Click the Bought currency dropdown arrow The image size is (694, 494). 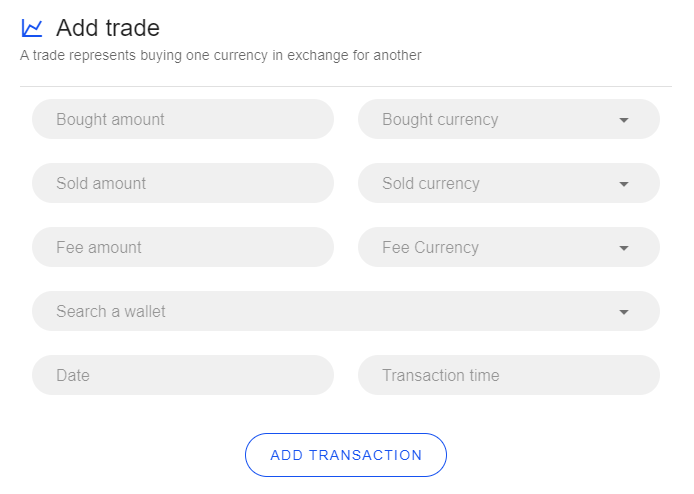tap(624, 120)
